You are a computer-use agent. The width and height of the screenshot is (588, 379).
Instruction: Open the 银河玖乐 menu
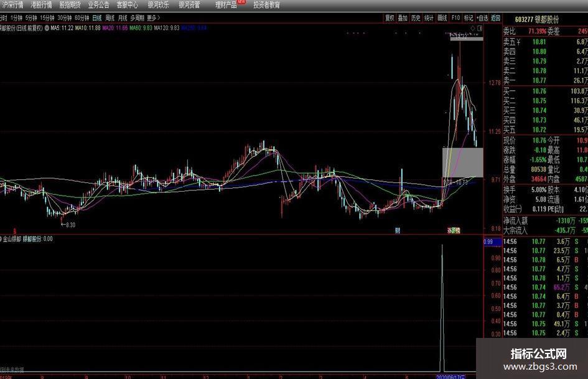158,5
